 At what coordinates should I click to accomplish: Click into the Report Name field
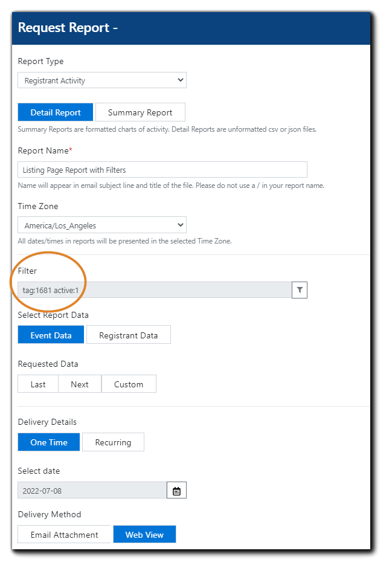(x=162, y=170)
